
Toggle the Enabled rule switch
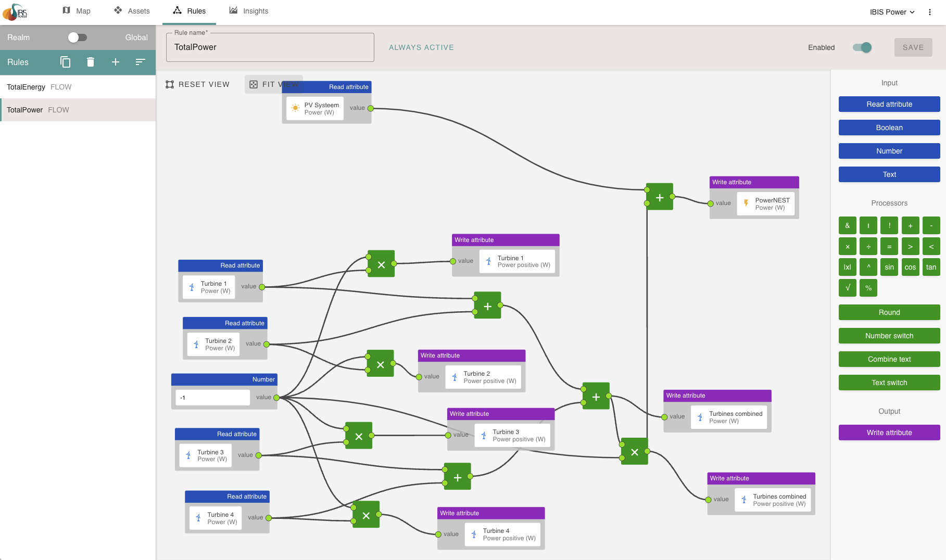[862, 47]
